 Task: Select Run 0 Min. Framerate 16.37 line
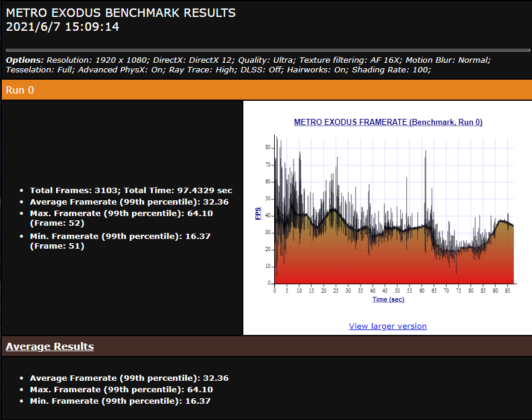(x=120, y=237)
